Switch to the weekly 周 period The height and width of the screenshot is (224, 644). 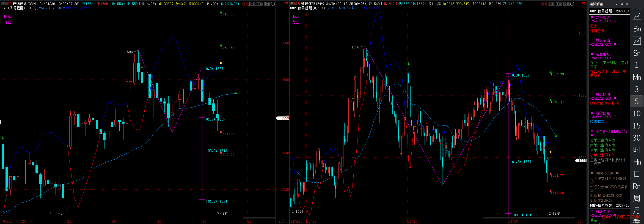637,198
